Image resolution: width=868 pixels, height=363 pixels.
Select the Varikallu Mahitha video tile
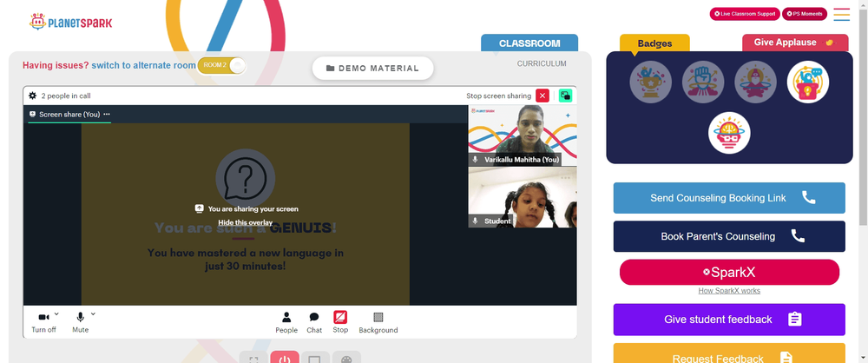[523, 135]
